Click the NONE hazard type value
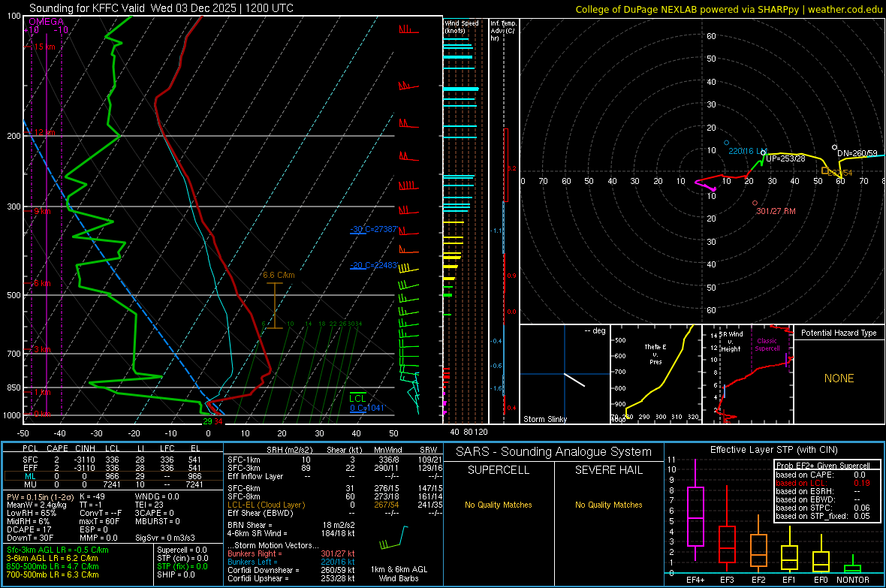 click(839, 378)
